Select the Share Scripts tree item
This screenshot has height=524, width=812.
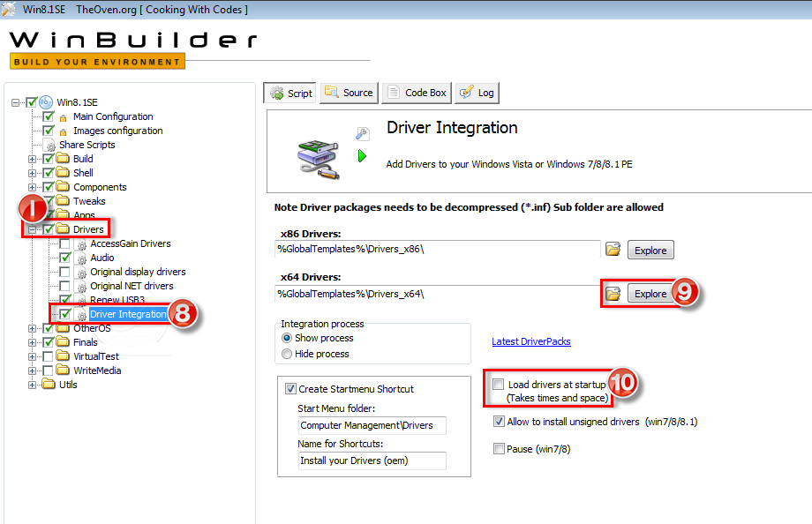point(87,145)
